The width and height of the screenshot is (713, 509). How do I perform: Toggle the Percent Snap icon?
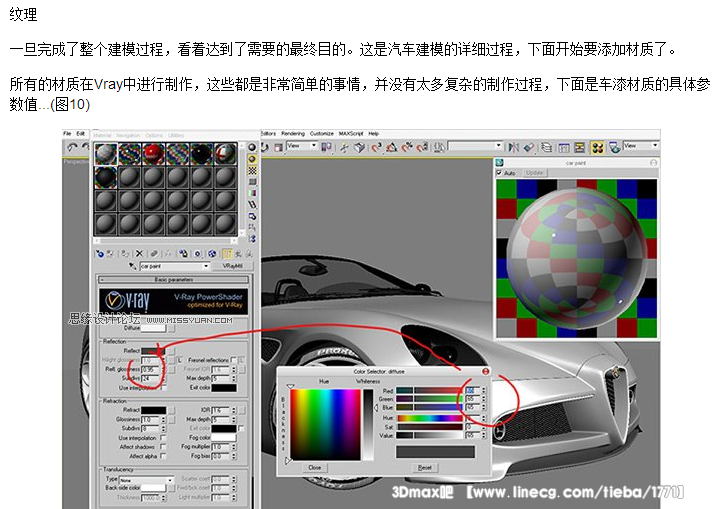pyautogui.click(x=407, y=147)
